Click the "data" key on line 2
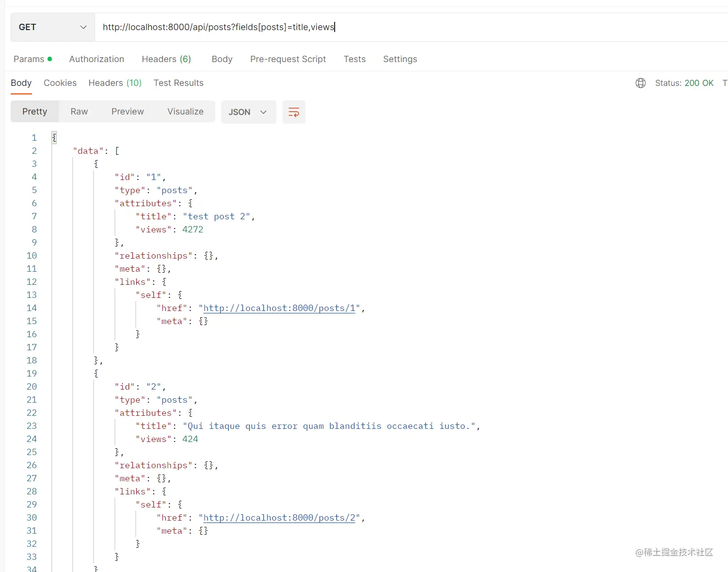 [x=88, y=151]
